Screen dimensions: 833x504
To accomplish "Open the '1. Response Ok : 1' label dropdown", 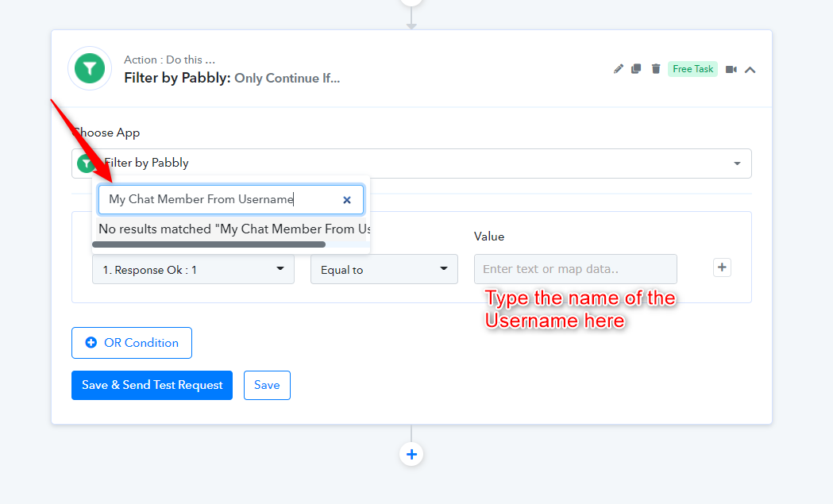I will [x=194, y=269].
